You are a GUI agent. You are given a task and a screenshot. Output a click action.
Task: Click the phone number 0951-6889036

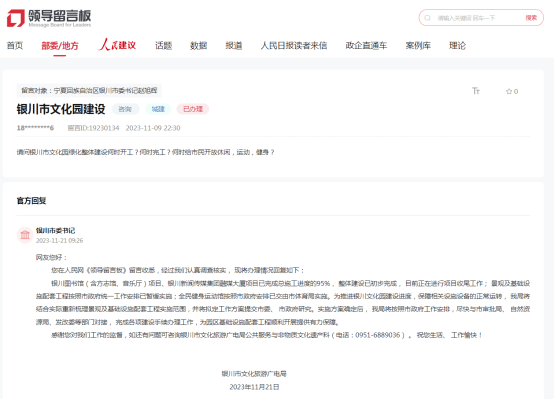[378, 335]
